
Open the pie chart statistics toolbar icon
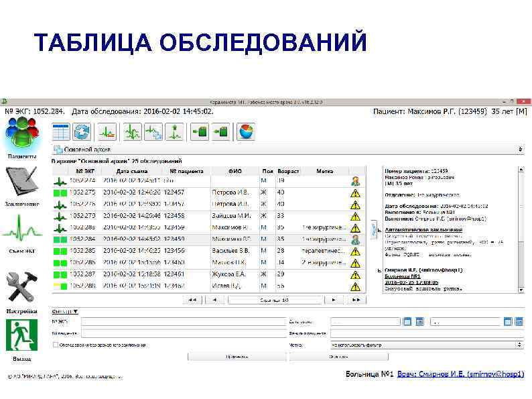(246, 131)
